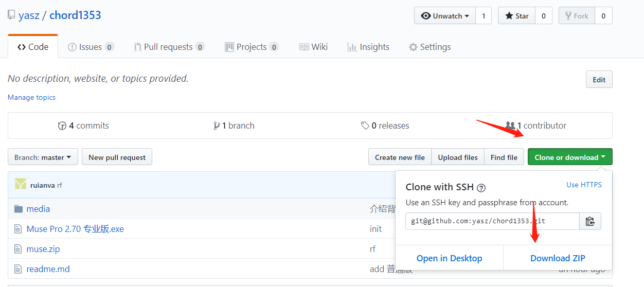Open the chord1353 repository link
This screenshot has width=644, height=287.
click(75, 15)
